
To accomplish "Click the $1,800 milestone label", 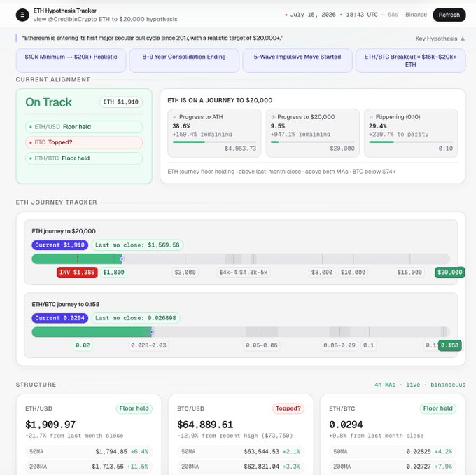I will tap(113, 273).
